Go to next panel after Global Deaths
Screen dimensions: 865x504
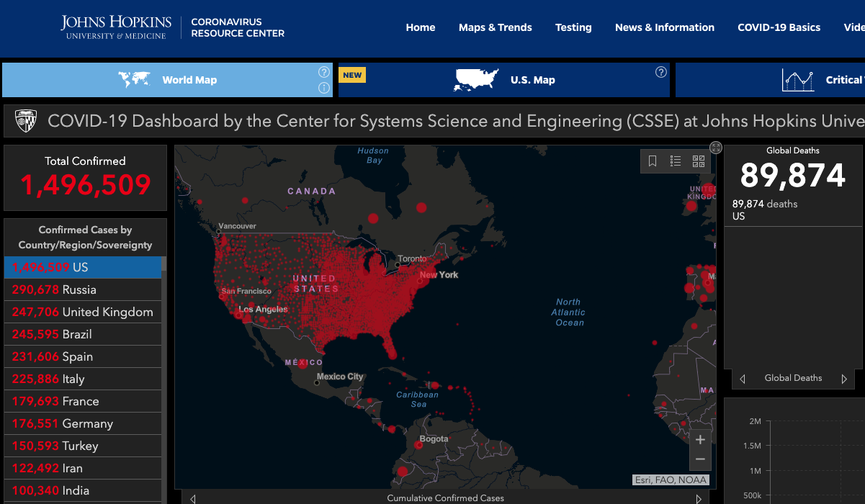tap(844, 379)
